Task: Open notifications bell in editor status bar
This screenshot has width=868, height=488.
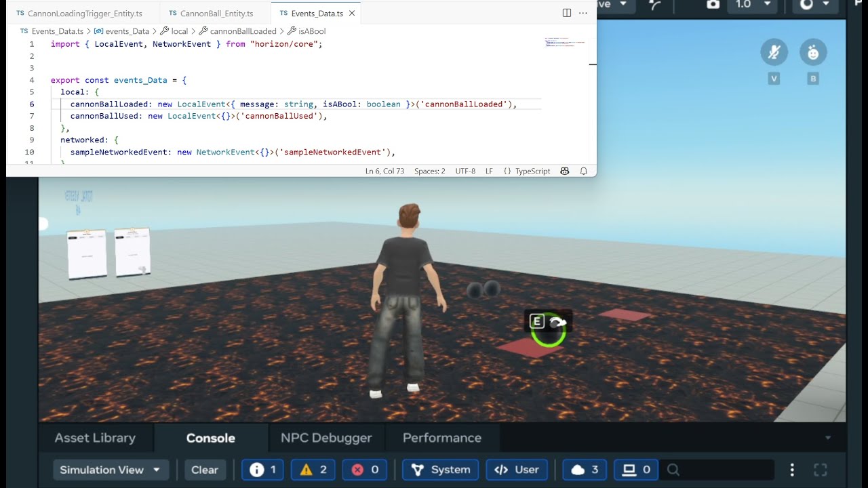Action: point(583,171)
